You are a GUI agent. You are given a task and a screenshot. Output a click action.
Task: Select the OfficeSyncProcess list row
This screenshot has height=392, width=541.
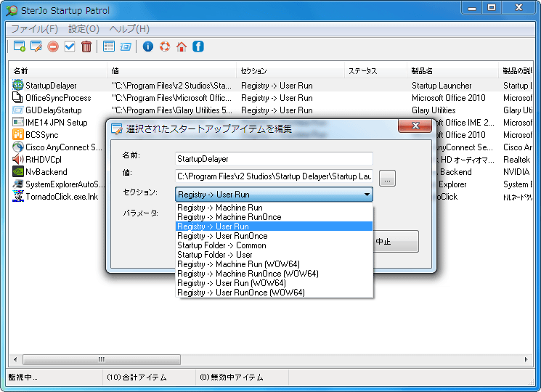pos(271,98)
